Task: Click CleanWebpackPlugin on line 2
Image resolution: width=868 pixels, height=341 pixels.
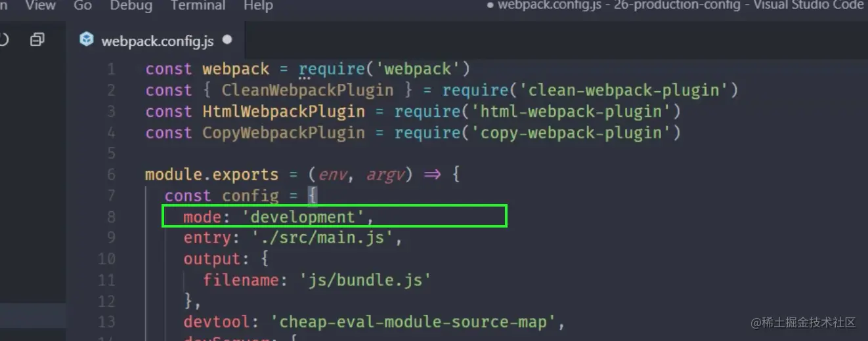Action: click(x=307, y=90)
